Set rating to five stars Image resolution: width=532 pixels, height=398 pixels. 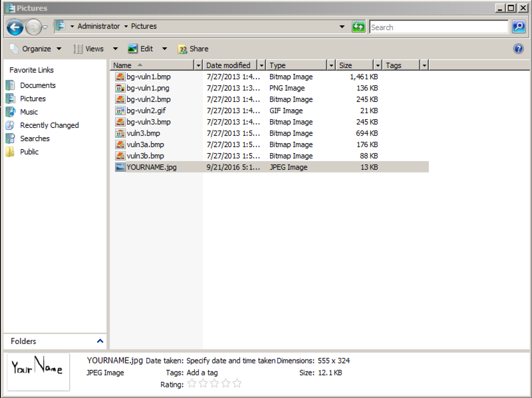(x=237, y=384)
